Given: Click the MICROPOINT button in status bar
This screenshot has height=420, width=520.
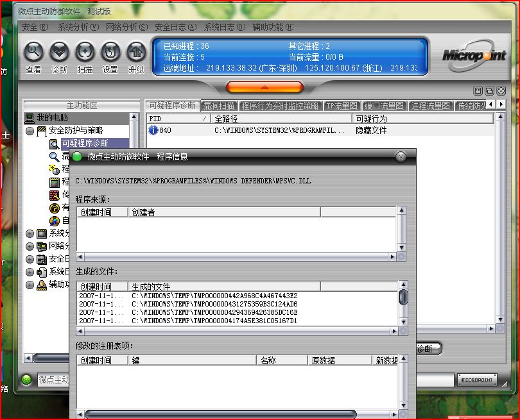Looking at the screenshot, I should pyautogui.click(x=477, y=380).
